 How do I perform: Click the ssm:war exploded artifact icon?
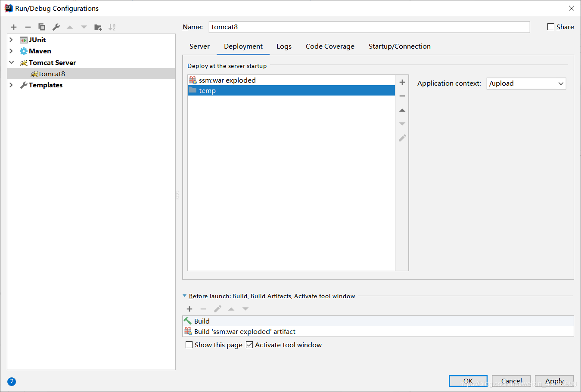coord(193,80)
